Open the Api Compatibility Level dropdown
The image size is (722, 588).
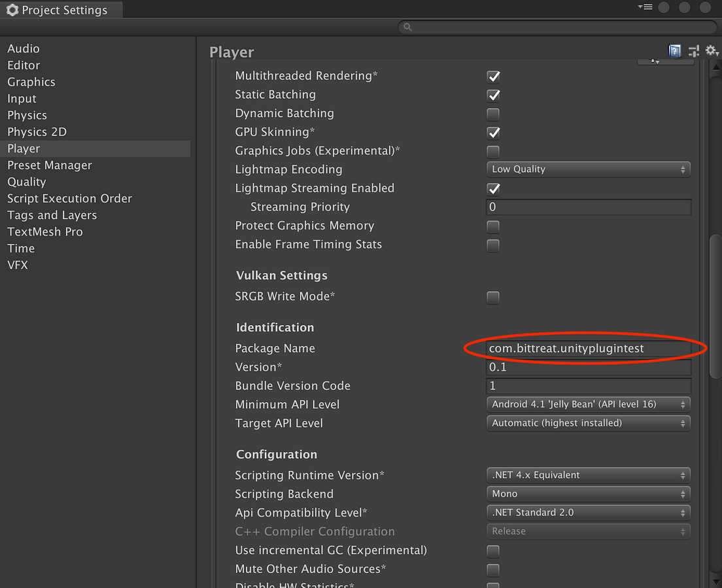pos(587,512)
